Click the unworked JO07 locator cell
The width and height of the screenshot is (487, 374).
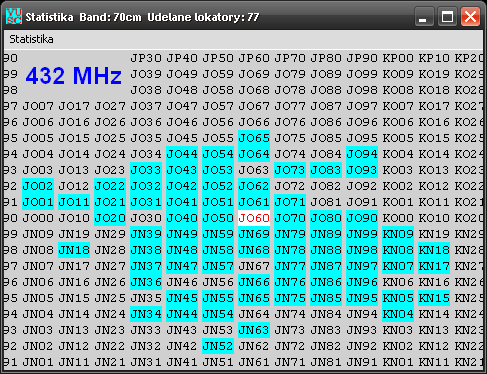(x=38, y=106)
